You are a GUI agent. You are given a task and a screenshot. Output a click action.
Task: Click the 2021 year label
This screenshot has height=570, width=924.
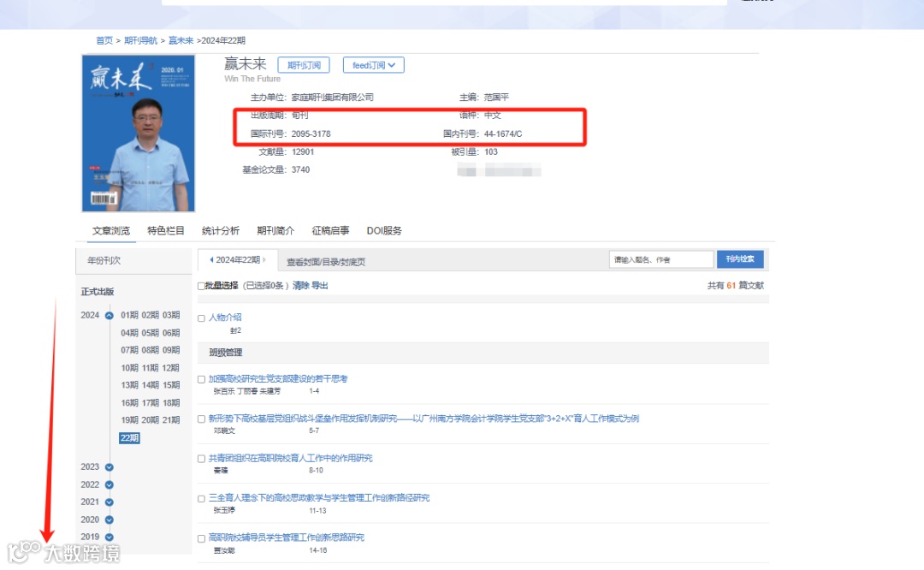click(x=90, y=502)
